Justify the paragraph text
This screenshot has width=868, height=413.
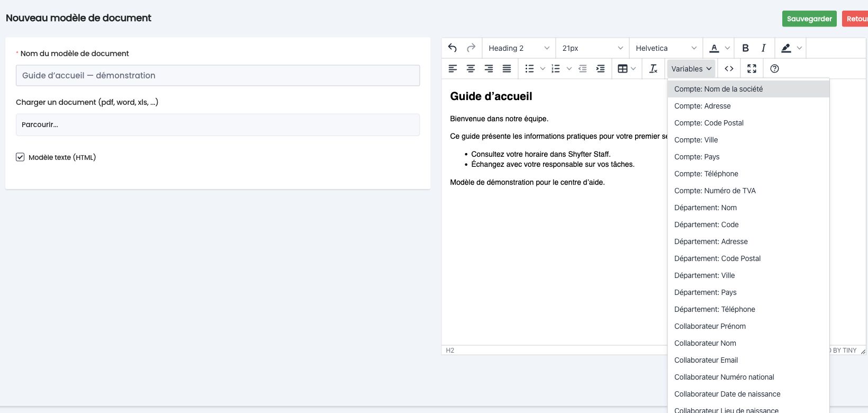507,69
